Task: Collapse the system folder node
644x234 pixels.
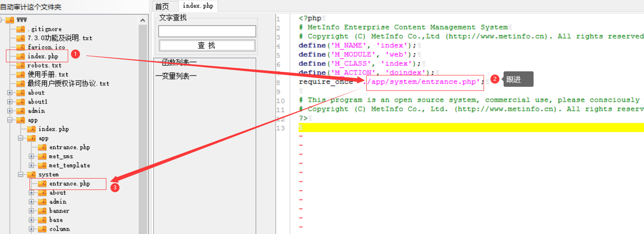Action: point(21,174)
